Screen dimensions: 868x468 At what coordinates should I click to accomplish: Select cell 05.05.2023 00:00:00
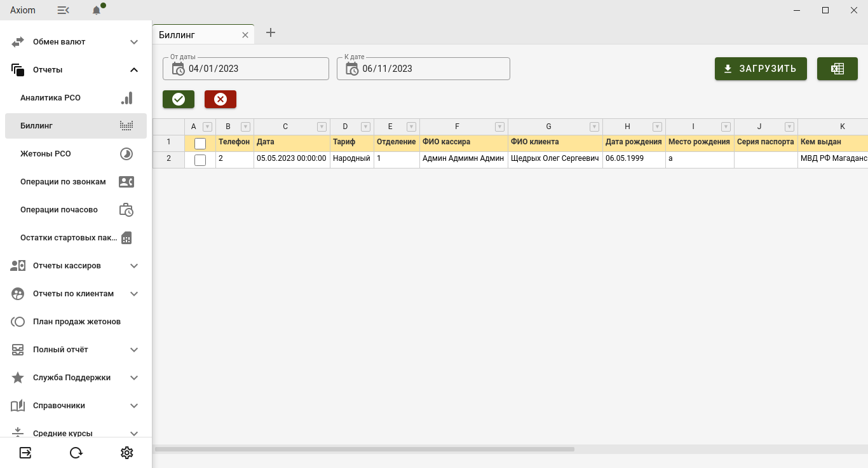pos(292,160)
